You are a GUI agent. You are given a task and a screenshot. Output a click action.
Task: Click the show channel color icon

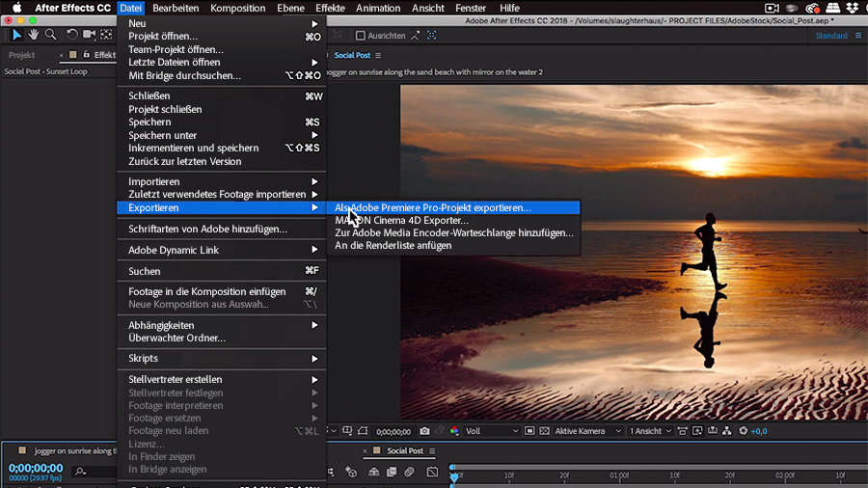coord(454,431)
